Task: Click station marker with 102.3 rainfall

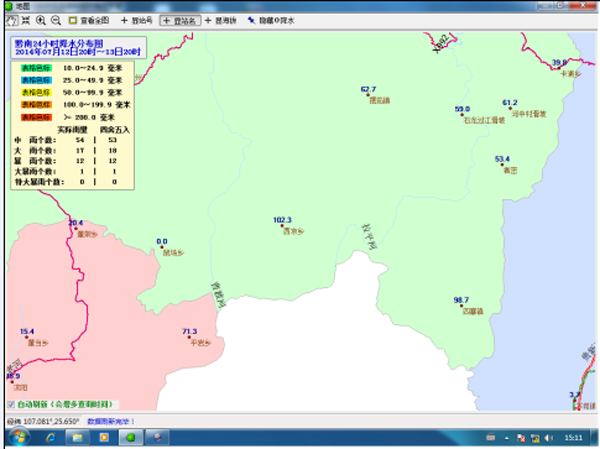Action: tap(282, 226)
